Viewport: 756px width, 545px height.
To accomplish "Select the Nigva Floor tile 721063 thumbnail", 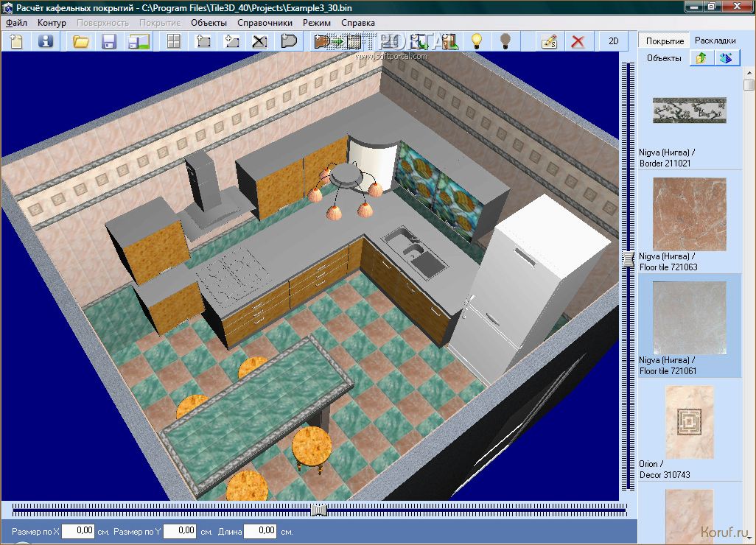I will (690, 214).
